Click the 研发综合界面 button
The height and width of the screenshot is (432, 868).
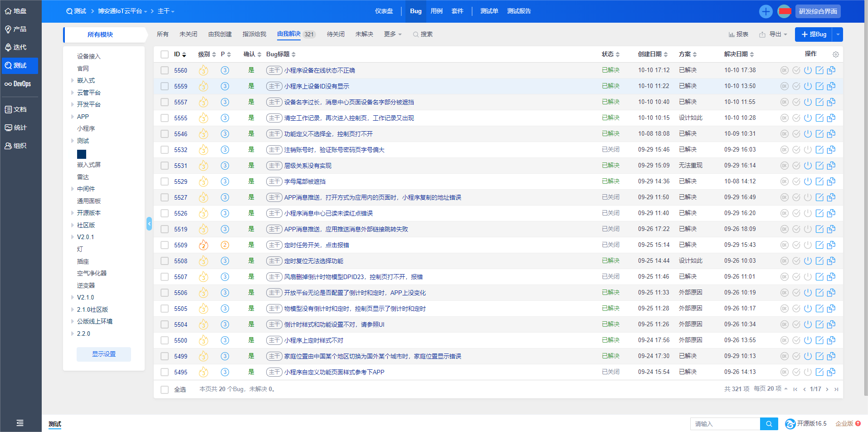click(x=818, y=11)
